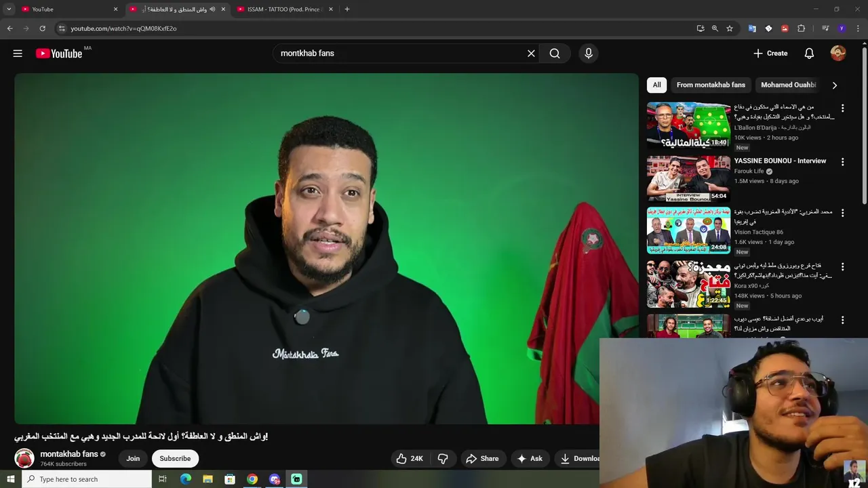Click Windows 'Type here to search' box
Screen dimensions: 868x488
[86, 479]
